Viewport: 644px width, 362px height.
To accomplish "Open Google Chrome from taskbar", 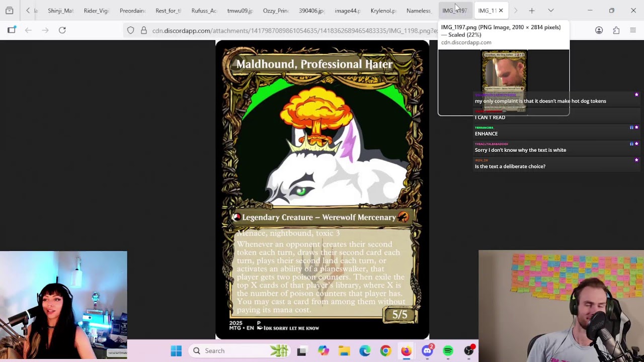I will coord(385,351).
